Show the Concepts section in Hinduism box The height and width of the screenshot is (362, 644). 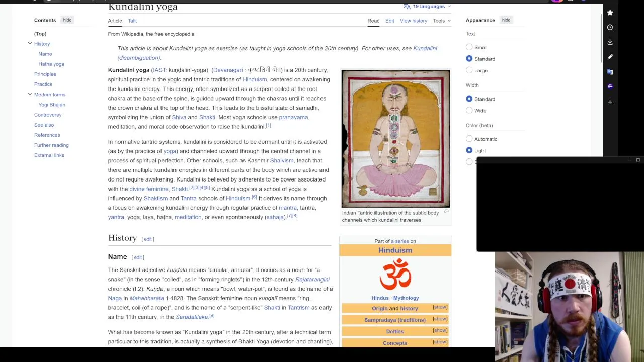click(x=440, y=342)
